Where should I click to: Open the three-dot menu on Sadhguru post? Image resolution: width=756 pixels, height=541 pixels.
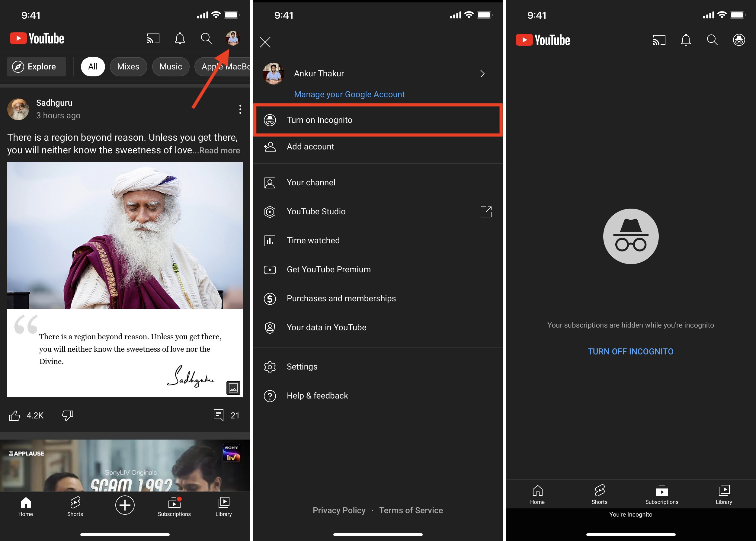point(240,109)
